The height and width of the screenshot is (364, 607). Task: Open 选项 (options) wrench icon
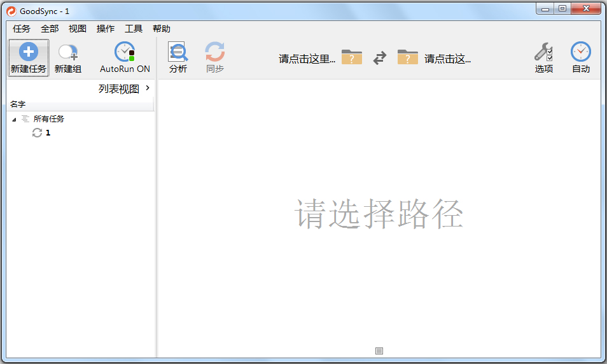coord(543,52)
